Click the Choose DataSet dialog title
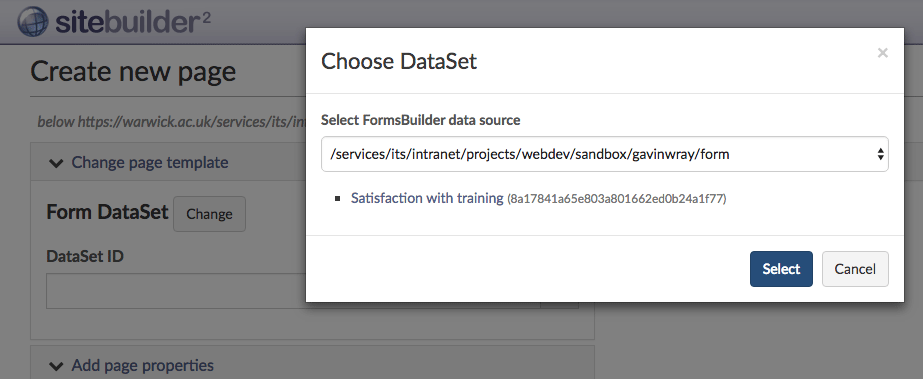This screenshot has width=923, height=379. pyautogui.click(x=399, y=61)
